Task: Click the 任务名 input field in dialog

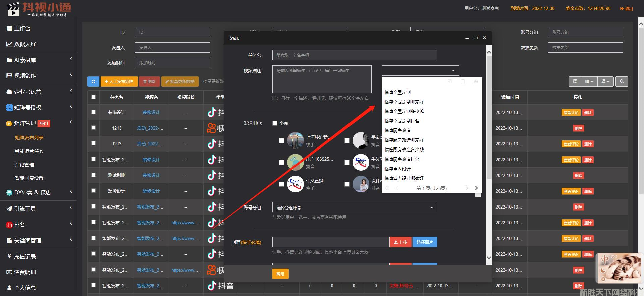Action: point(355,55)
